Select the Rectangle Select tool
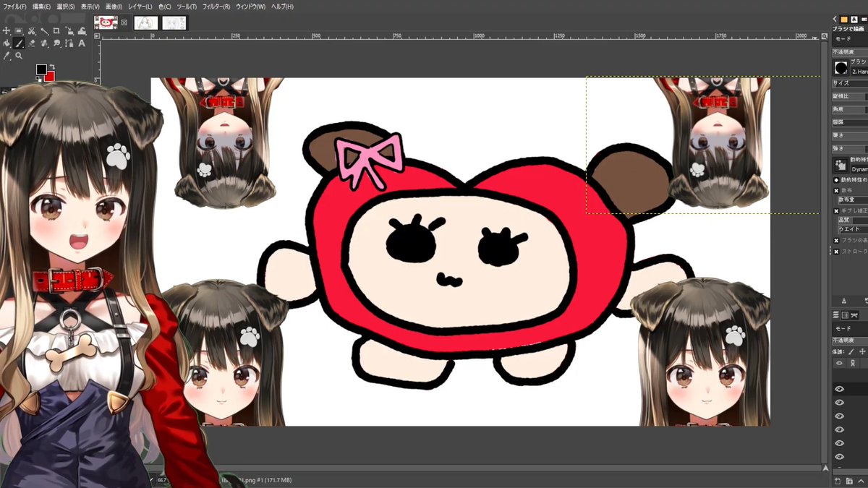The width and height of the screenshot is (868, 488). point(19,30)
